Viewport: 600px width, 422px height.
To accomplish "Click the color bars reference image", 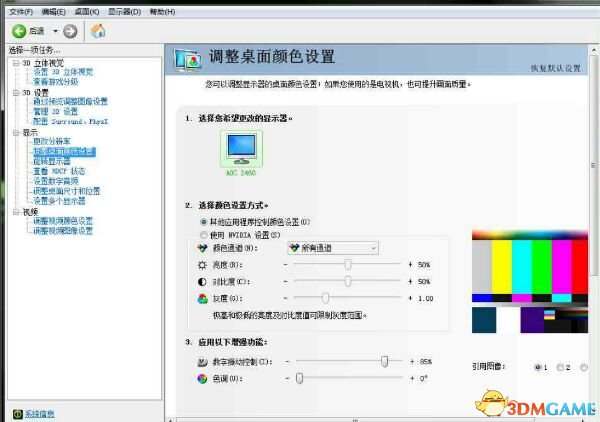I will click(530, 282).
